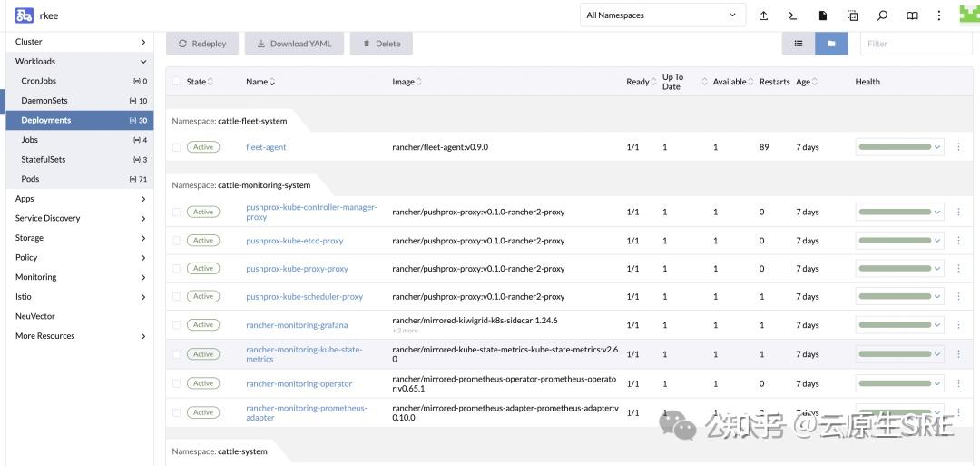
Task: Select checkbox for pushprox-kube-etcd-proxy row
Action: tap(176, 240)
